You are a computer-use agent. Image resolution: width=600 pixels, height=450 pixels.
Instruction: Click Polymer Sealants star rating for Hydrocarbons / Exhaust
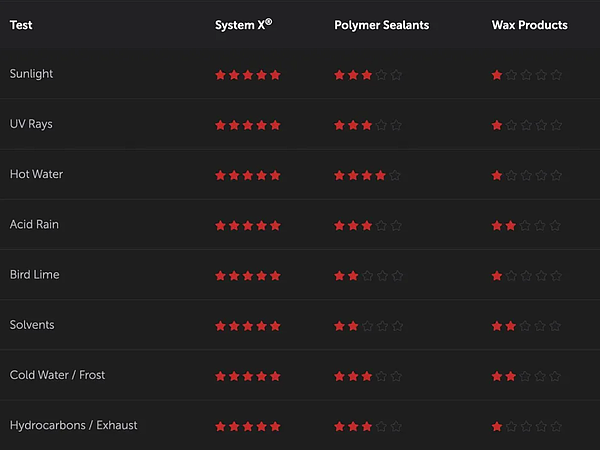(367, 426)
